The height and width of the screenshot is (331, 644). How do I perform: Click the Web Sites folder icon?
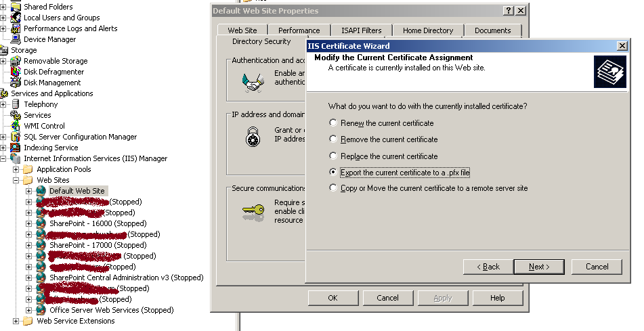[28, 180]
